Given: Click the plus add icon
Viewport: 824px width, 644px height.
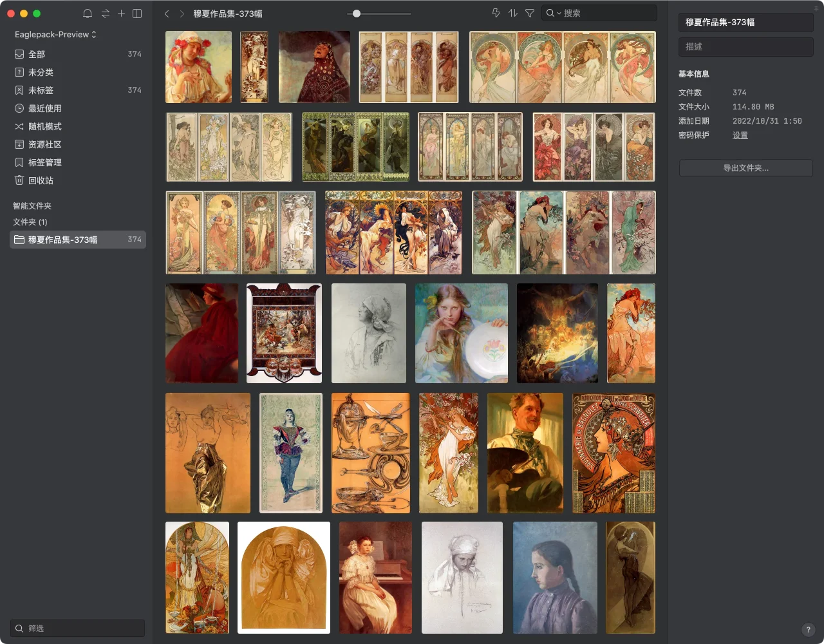Looking at the screenshot, I should 121,14.
